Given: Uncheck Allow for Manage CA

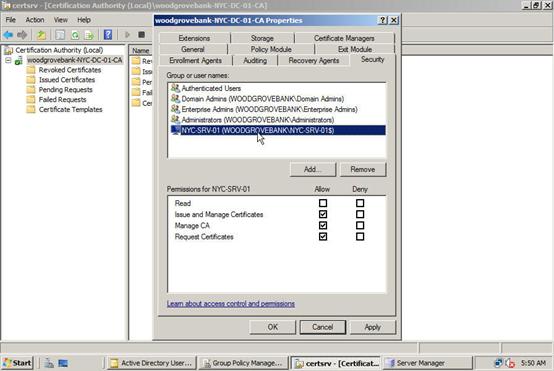Looking at the screenshot, I should (x=323, y=225).
